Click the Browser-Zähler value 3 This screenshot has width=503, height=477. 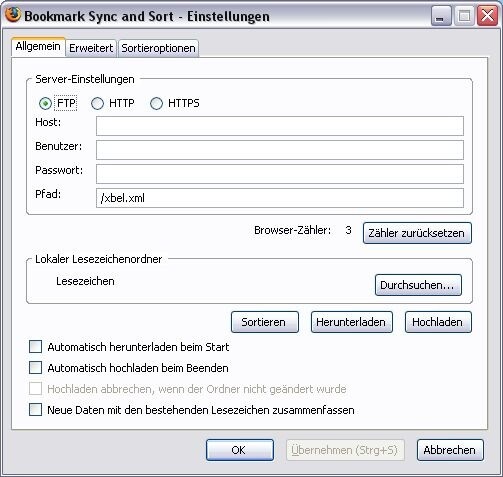click(x=348, y=230)
